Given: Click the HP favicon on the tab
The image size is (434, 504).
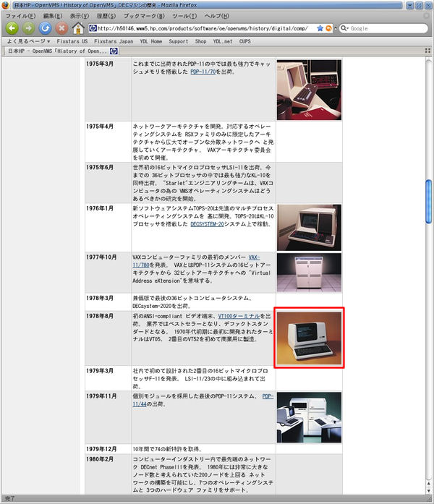Looking at the screenshot, I should point(114,51).
